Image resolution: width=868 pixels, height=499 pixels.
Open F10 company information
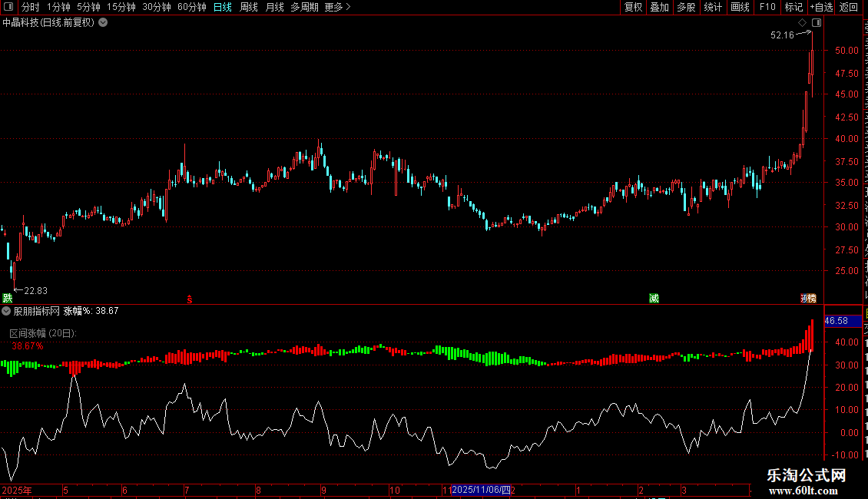pyautogui.click(x=767, y=7)
